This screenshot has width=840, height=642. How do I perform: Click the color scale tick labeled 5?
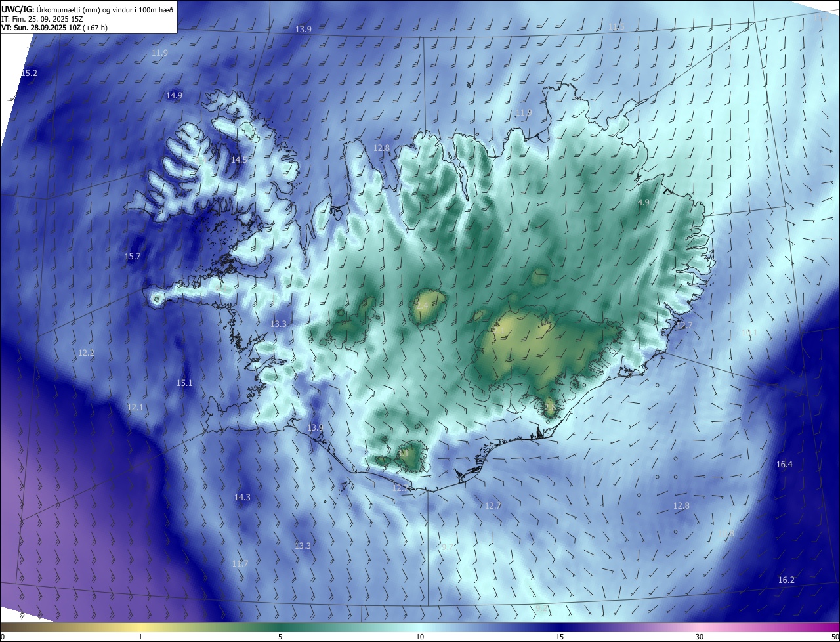point(280,637)
